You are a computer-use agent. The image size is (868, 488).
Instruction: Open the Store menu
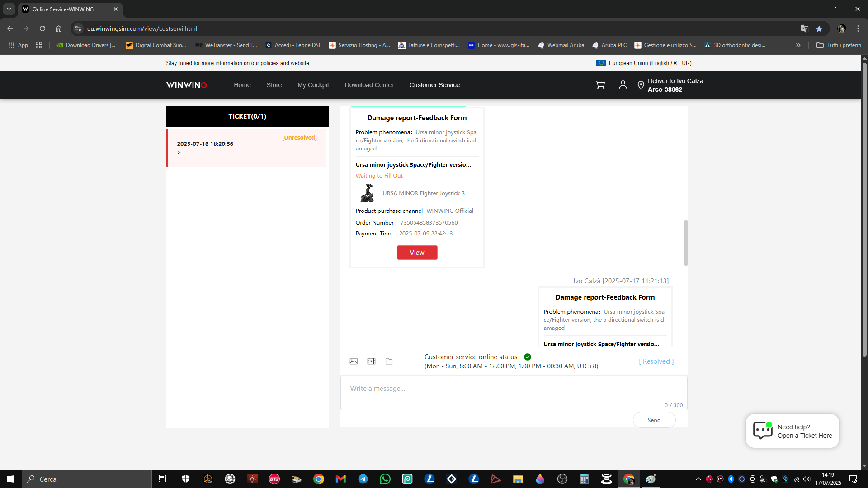(274, 85)
